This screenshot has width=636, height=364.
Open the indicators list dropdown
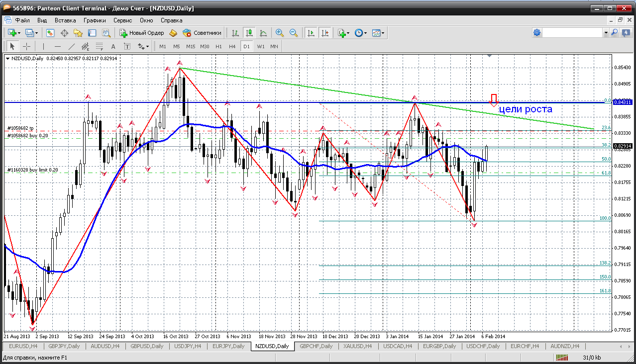(x=343, y=33)
